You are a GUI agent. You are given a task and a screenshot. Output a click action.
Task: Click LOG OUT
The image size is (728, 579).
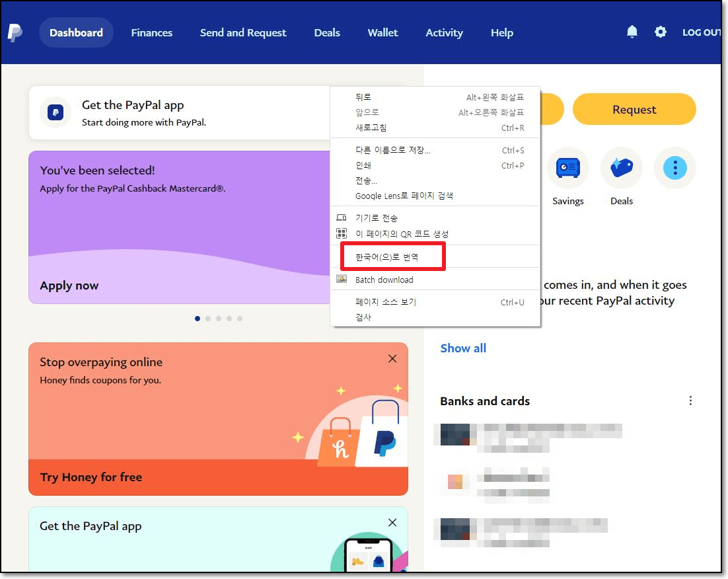tap(701, 32)
